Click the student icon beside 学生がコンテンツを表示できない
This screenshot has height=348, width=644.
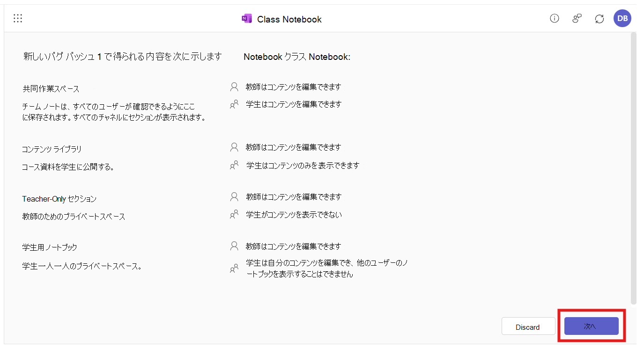pos(234,215)
